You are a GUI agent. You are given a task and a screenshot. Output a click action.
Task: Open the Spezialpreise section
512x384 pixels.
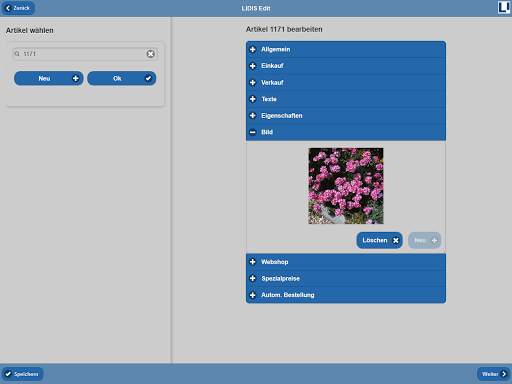coord(346,278)
